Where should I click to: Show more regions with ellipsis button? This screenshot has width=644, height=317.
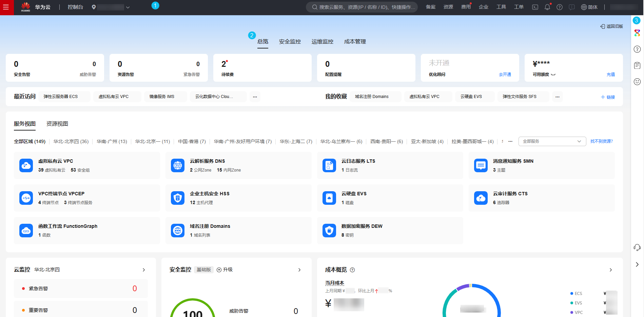(x=510, y=141)
